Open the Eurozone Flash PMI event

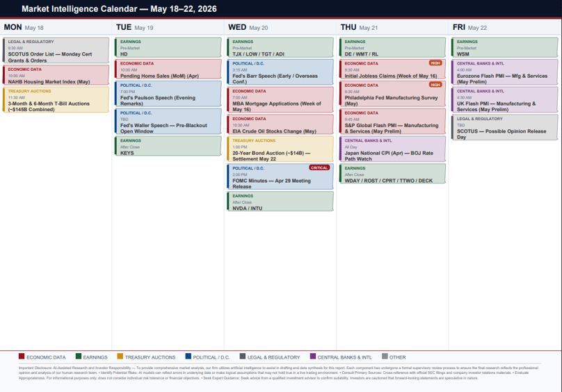[505, 72]
